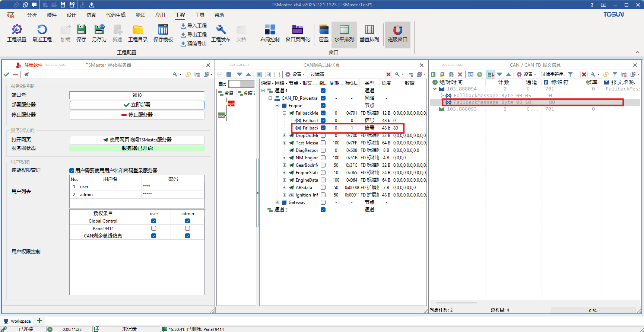The image size is (644, 332).
Task: Click the 最近工程 recent project icon
Action: pos(42,33)
